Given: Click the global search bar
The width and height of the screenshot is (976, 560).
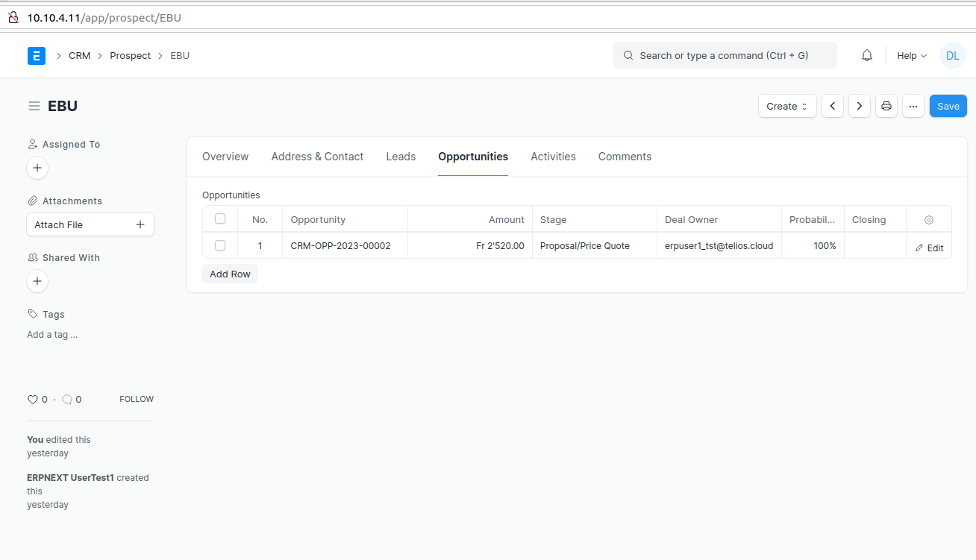Looking at the screenshot, I should tap(723, 55).
